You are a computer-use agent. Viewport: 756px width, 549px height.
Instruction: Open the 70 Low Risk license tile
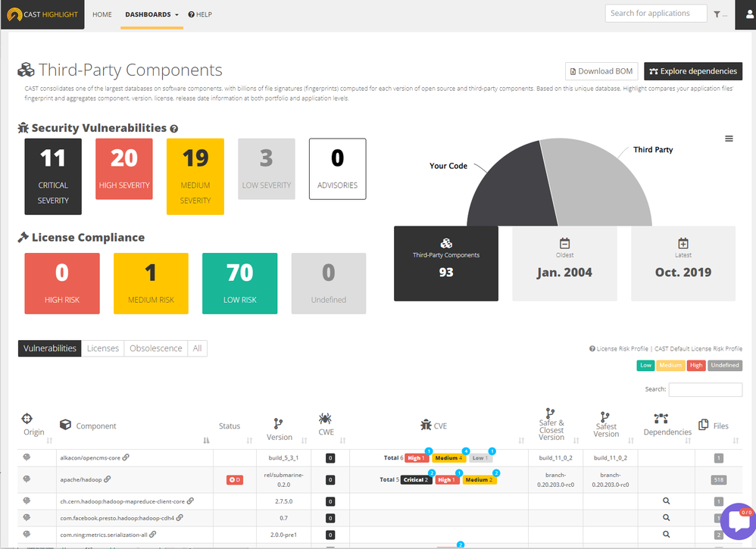click(x=239, y=283)
